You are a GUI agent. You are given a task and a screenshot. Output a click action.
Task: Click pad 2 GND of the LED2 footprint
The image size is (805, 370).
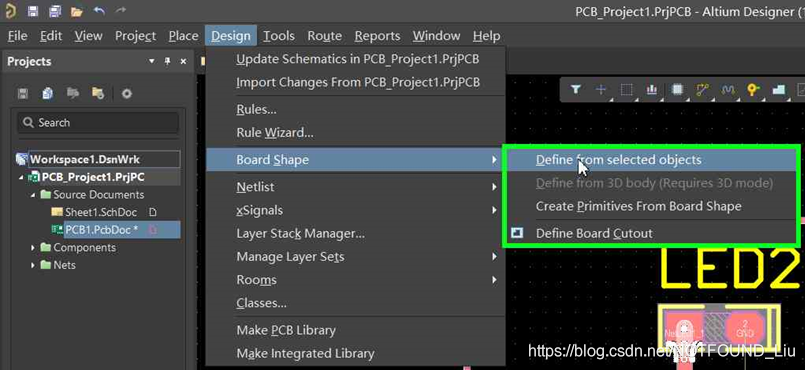pos(745,328)
